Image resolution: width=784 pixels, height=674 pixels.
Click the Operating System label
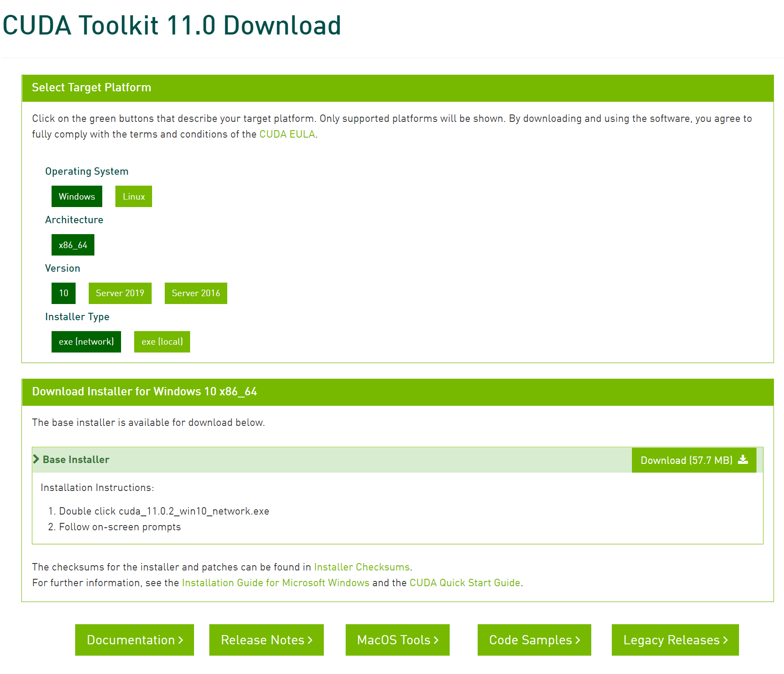(x=87, y=171)
